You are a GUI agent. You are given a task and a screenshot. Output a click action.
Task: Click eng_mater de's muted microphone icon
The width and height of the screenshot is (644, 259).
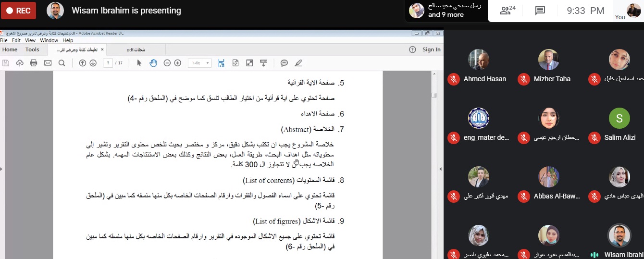[453, 138]
